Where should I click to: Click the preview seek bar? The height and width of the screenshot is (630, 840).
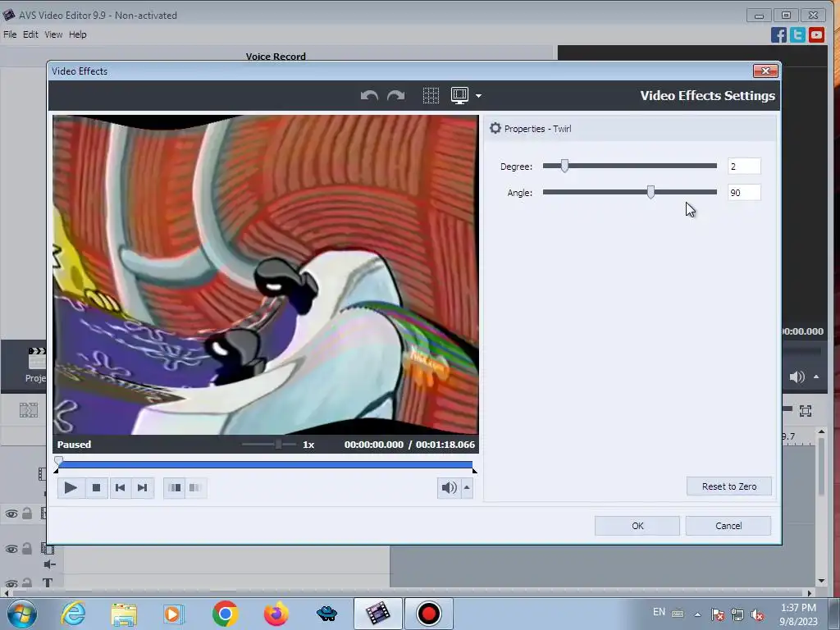(265, 464)
